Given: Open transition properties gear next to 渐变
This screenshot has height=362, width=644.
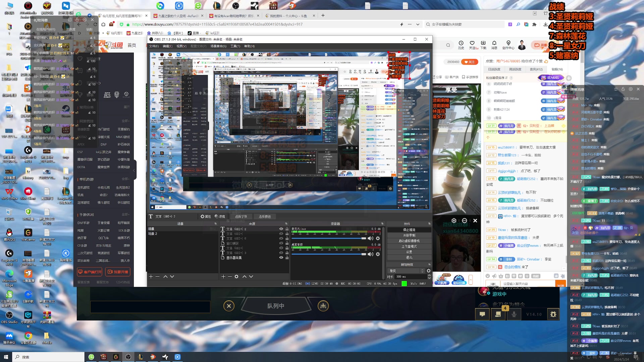Looking at the screenshot, I should point(429,271).
